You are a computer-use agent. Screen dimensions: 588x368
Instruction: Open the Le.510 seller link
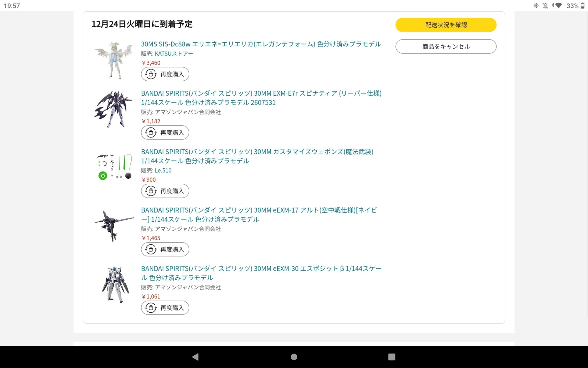[163, 170]
